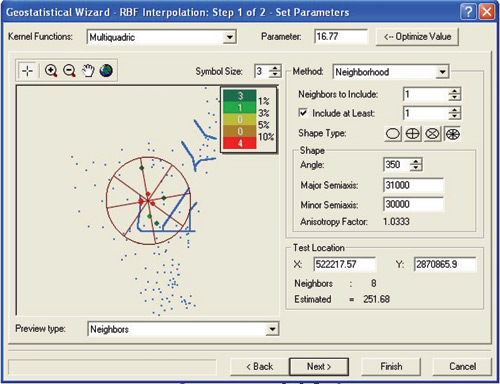Screen dimensions: 500x384
Task: Expand the Method Neighborhood dropdown
Action: tap(442, 72)
